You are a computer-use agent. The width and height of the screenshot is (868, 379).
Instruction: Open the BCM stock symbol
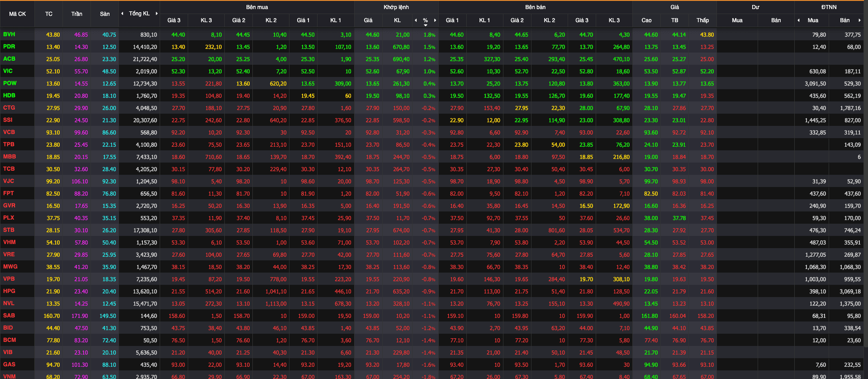(9, 340)
